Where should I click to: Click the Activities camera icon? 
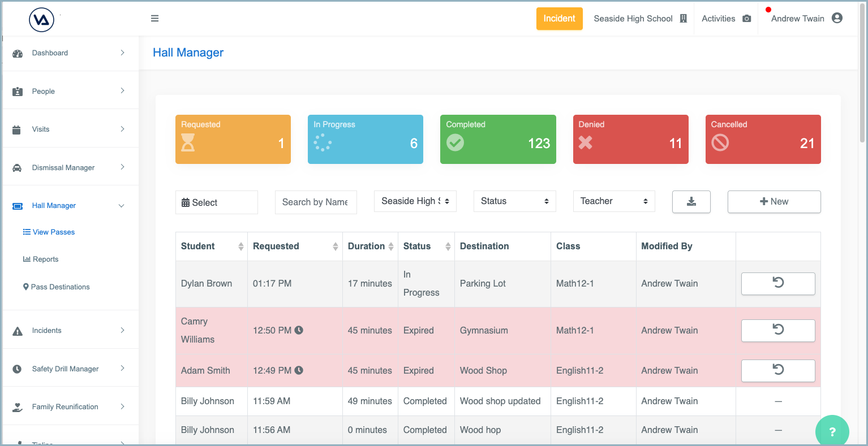click(x=746, y=19)
